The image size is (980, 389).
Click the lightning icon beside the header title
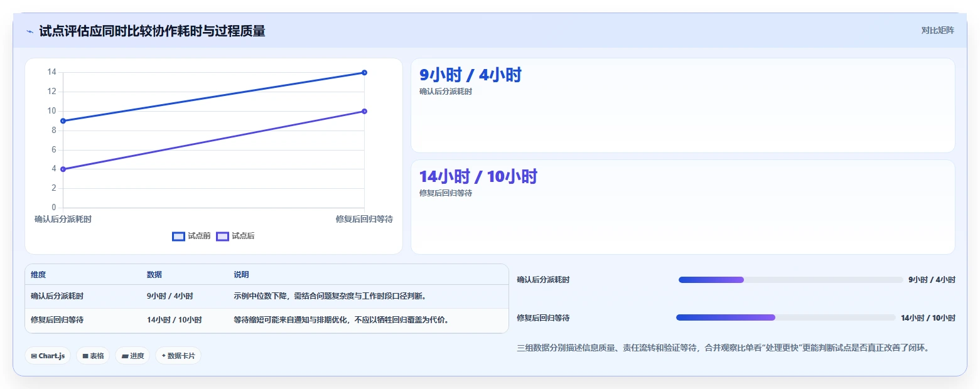[x=30, y=31]
